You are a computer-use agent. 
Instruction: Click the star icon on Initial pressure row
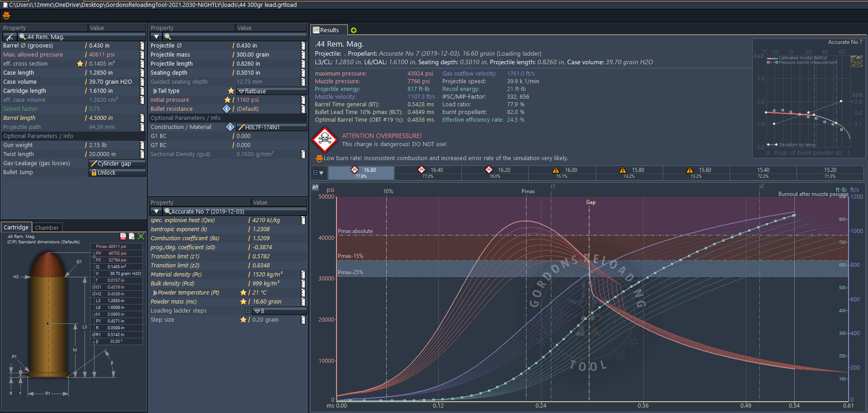coord(228,100)
